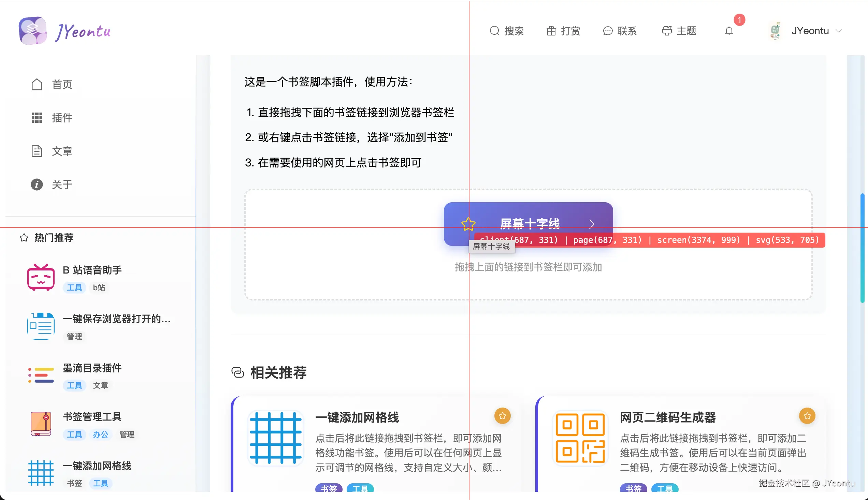Click the 工具 tag under 墨滴目录插件

pyautogui.click(x=74, y=385)
